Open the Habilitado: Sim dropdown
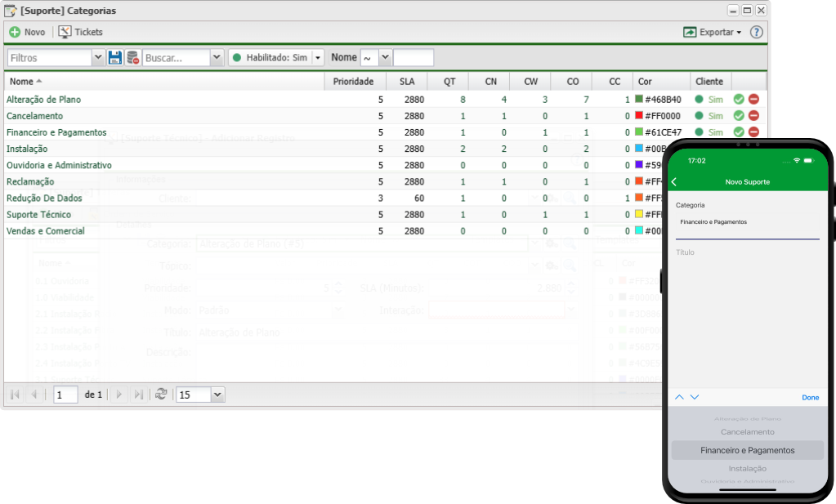The image size is (836, 504). [x=318, y=58]
